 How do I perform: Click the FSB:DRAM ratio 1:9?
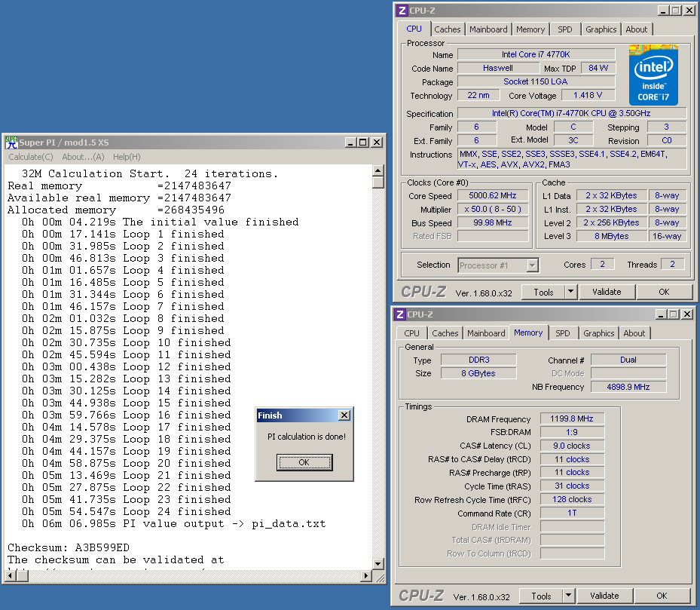coord(572,432)
